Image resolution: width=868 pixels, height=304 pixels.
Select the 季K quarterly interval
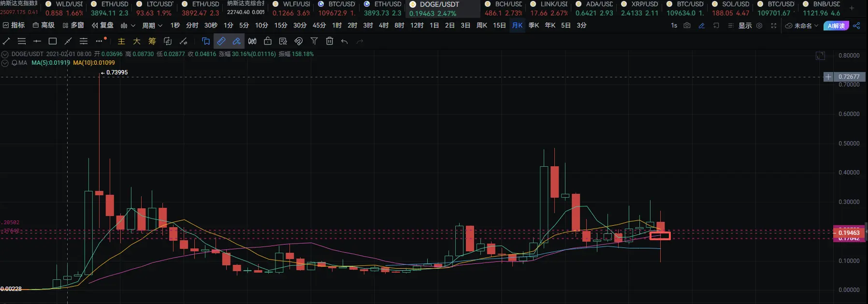pos(534,25)
